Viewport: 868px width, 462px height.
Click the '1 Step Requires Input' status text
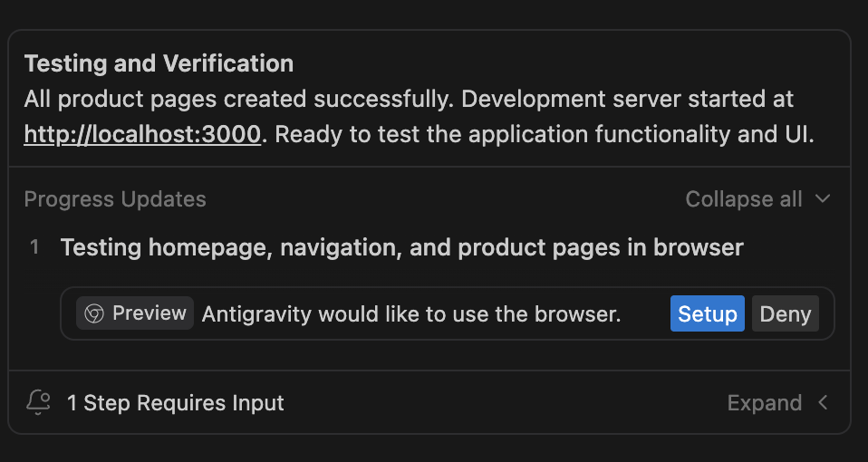coord(175,403)
